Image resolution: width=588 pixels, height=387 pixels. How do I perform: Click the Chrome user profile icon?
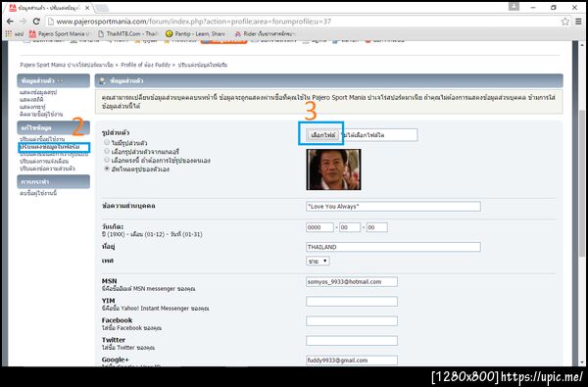tap(514, 7)
